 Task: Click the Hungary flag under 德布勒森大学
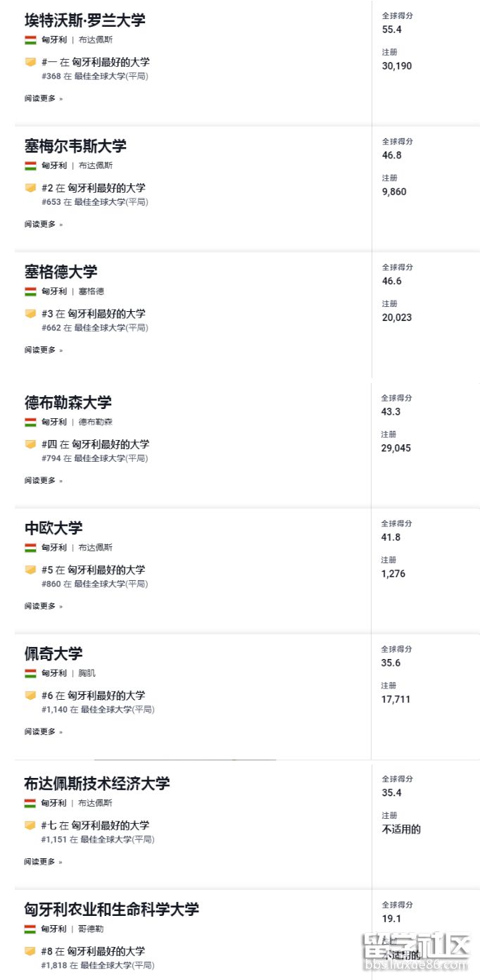pos(30,422)
